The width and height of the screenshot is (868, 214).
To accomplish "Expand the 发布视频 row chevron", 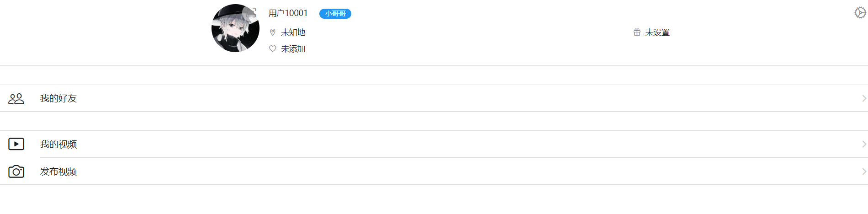I will 863,171.
